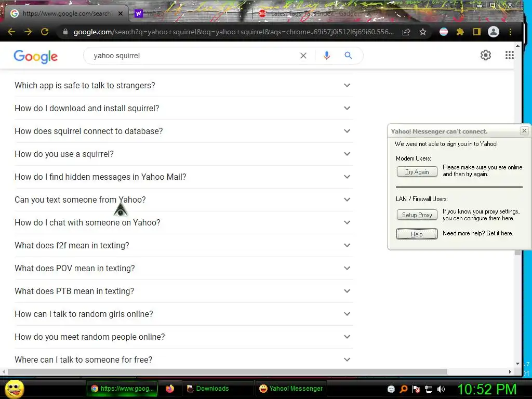
Task: Click the blue magnifier search icon
Action: point(349,55)
